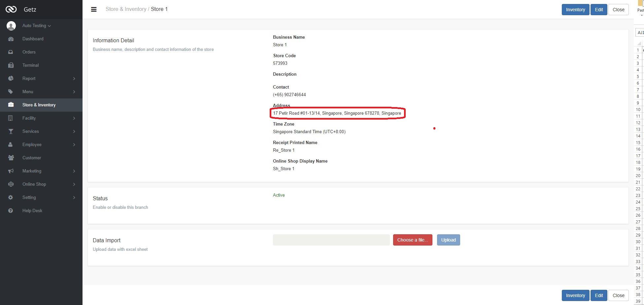644x305 pixels.
Task: Open Help Desk question mark icon
Action: click(11, 211)
